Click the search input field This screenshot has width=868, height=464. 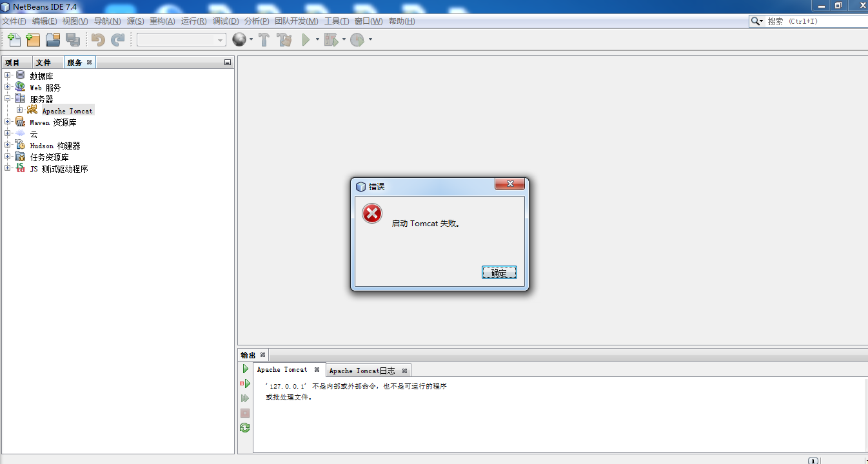[x=817, y=21]
